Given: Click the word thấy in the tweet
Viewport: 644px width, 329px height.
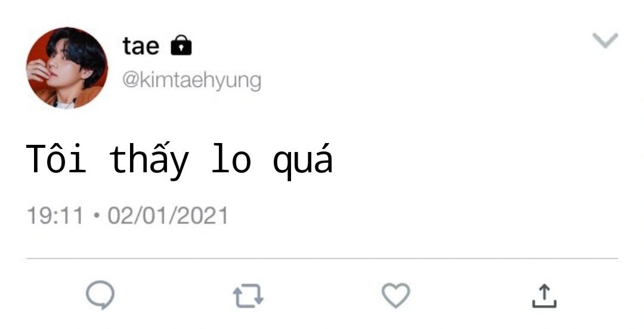Looking at the screenshot, I should point(148,160).
